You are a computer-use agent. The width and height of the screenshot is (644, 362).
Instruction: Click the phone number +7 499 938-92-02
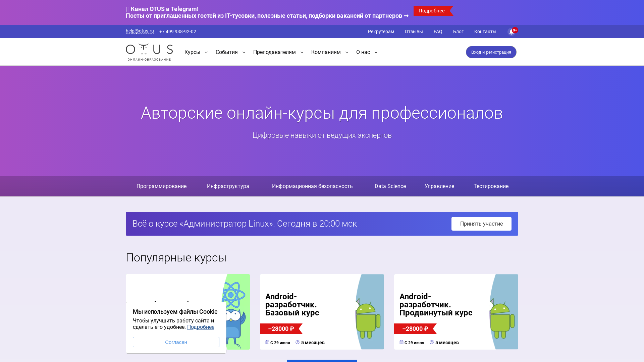click(x=178, y=32)
